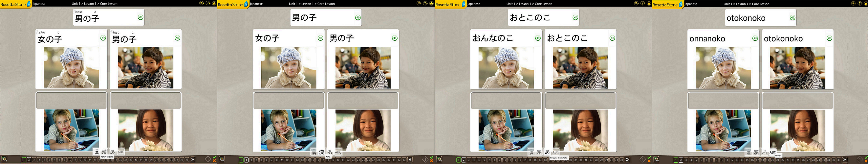868x164 pixels.
Task: Select kanji-with-furigana script on the kanji-only screen
Action: 314,152
